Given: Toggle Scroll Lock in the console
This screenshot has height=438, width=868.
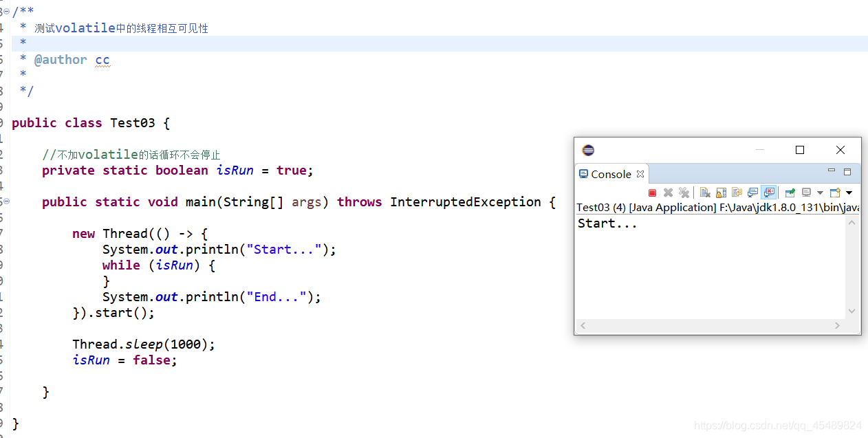Looking at the screenshot, I should tap(721, 193).
